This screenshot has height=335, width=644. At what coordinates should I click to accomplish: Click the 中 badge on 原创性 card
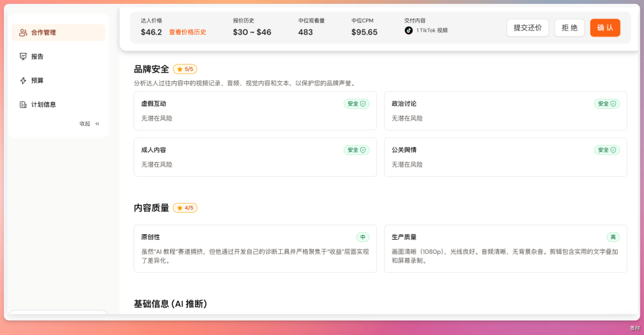pyautogui.click(x=363, y=237)
